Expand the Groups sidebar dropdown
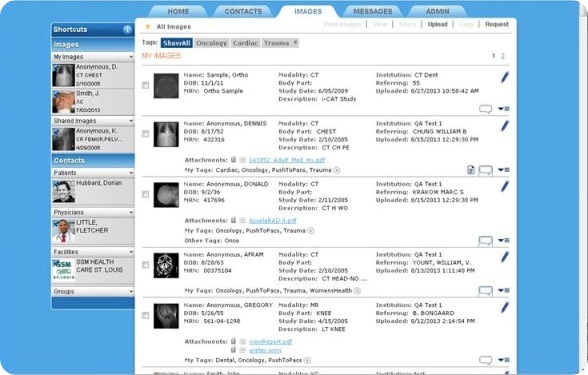588x375 pixels. (x=131, y=292)
